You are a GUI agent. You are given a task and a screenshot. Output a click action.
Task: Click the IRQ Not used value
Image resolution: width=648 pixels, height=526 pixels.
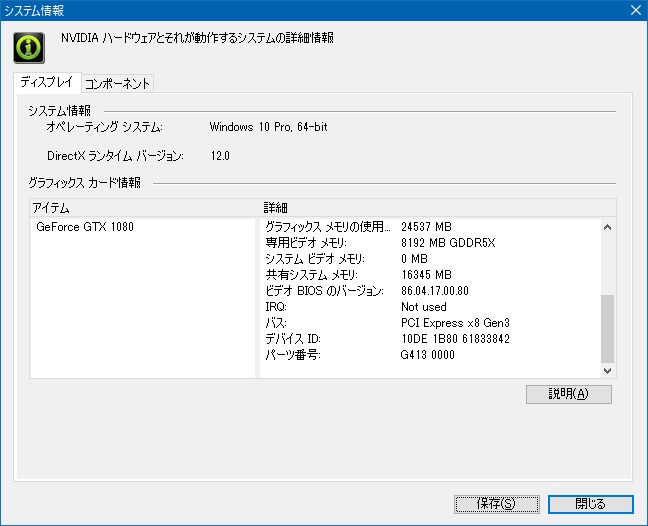coord(424,307)
